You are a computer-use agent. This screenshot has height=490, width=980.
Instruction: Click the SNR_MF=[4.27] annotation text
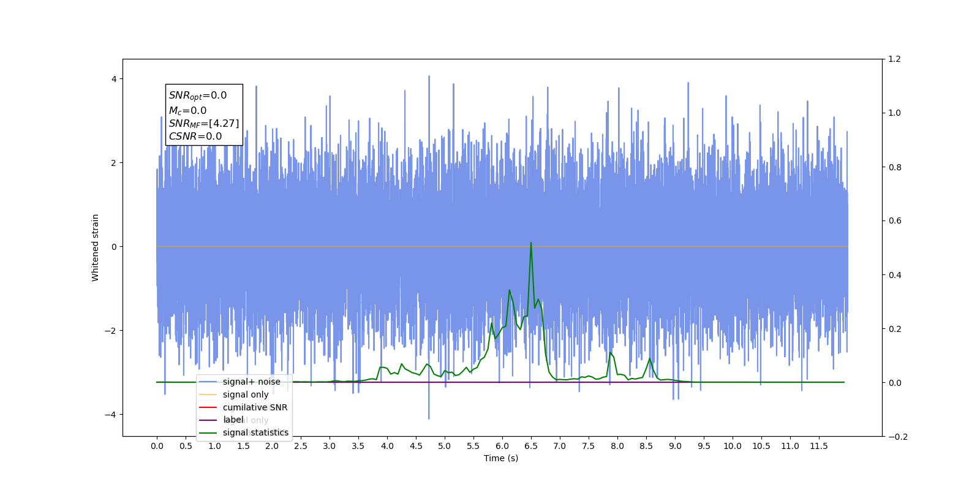coord(204,124)
